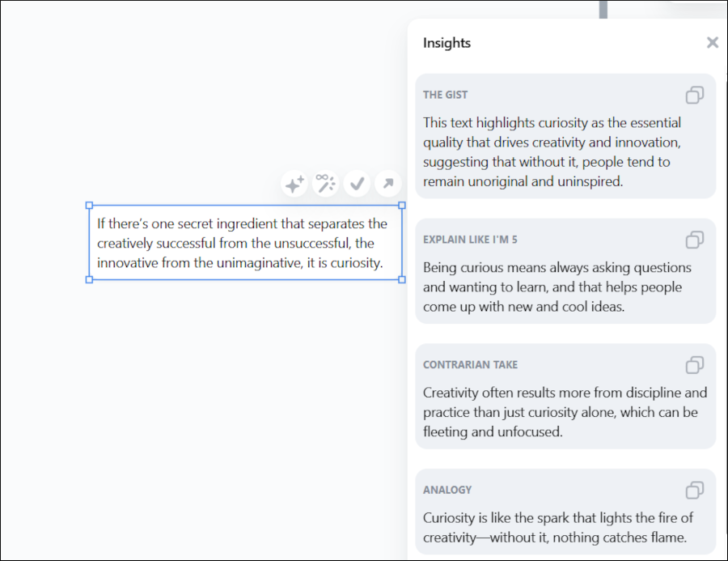728x561 pixels.
Task: Close the Insights panel
Action: pyautogui.click(x=712, y=43)
